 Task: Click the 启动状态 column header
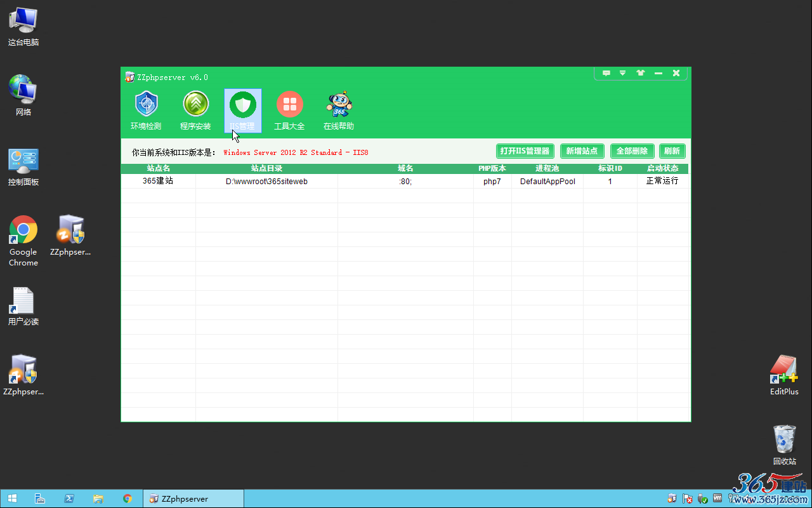pyautogui.click(x=662, y=168)
